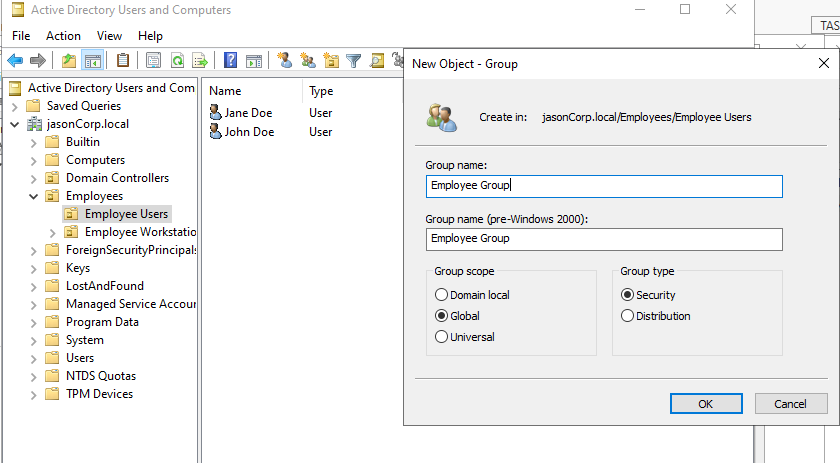Collapse the Employees organizational unit
Viewport: 840px width, 463px height.
pos(34,196)
